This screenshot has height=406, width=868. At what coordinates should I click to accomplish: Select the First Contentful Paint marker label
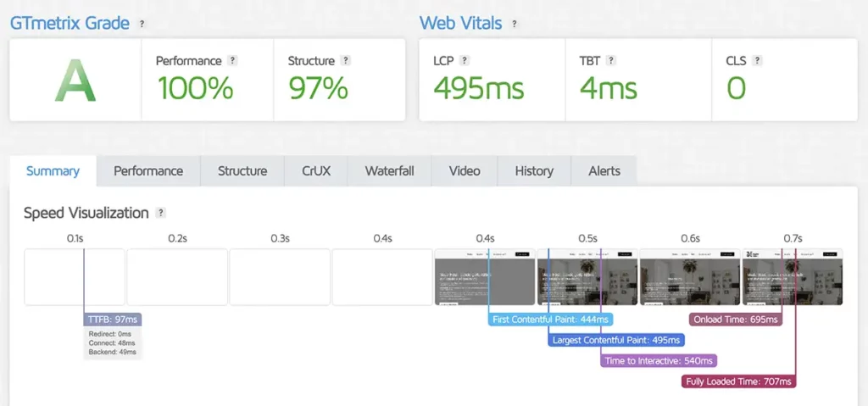click(x=551, y=320)
